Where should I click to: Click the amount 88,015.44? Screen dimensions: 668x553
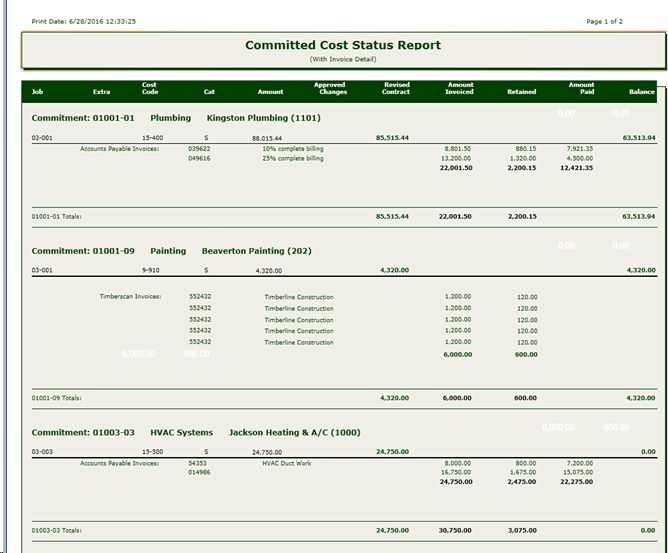pyautogui.click(x=267, y=138)
